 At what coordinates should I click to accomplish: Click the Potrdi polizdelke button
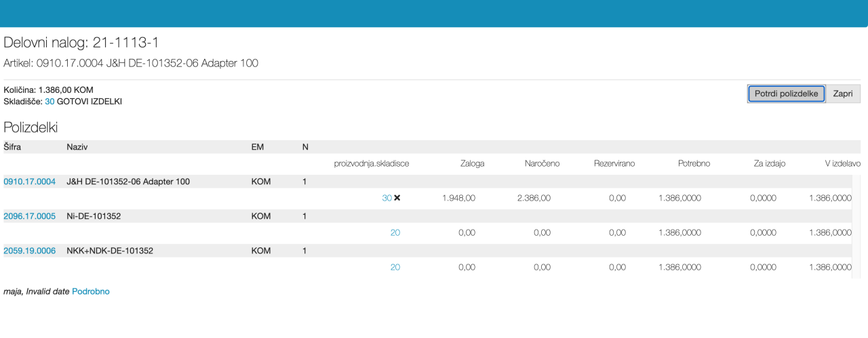coord(786,93)
